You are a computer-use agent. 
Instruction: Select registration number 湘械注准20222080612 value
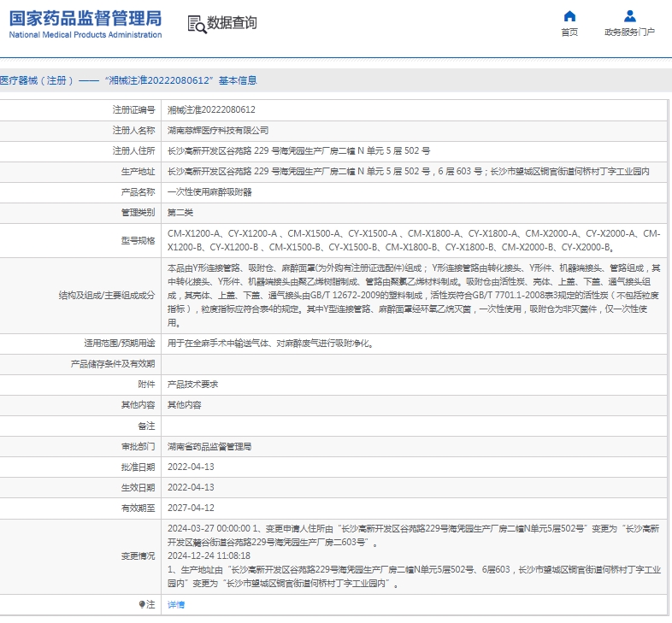(x=211, y=109)
